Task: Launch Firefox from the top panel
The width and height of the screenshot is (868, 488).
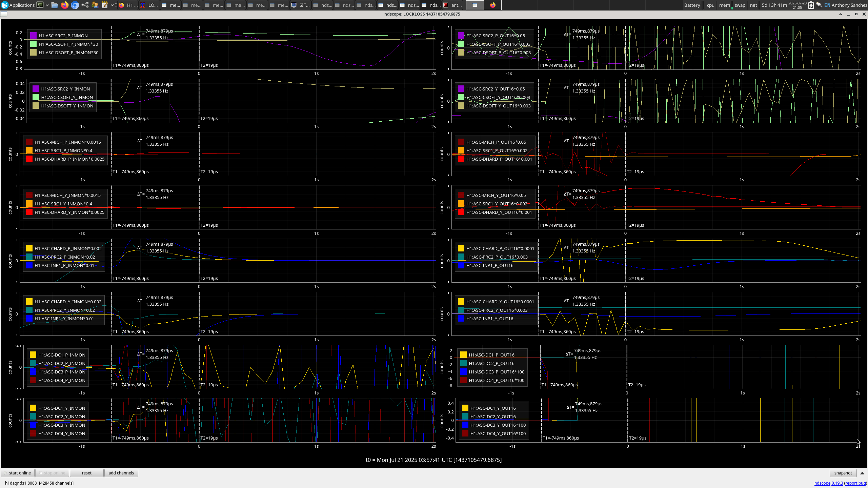Action: click(65, 5)
